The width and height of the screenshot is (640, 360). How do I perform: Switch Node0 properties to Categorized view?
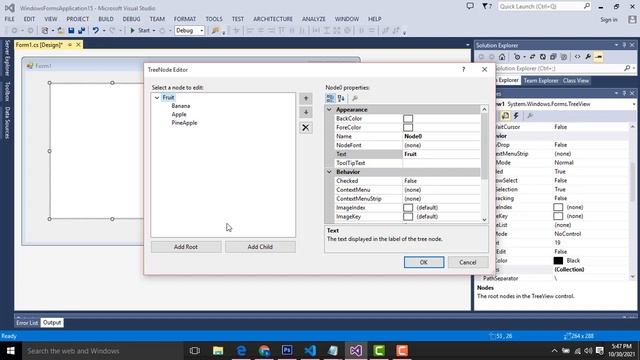click(330, 98)
